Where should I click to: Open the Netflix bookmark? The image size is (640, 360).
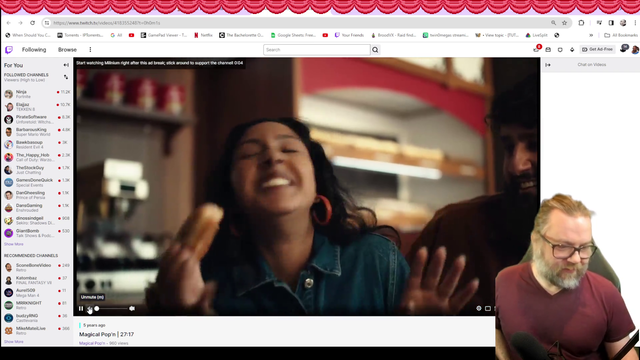click(203, 36)
